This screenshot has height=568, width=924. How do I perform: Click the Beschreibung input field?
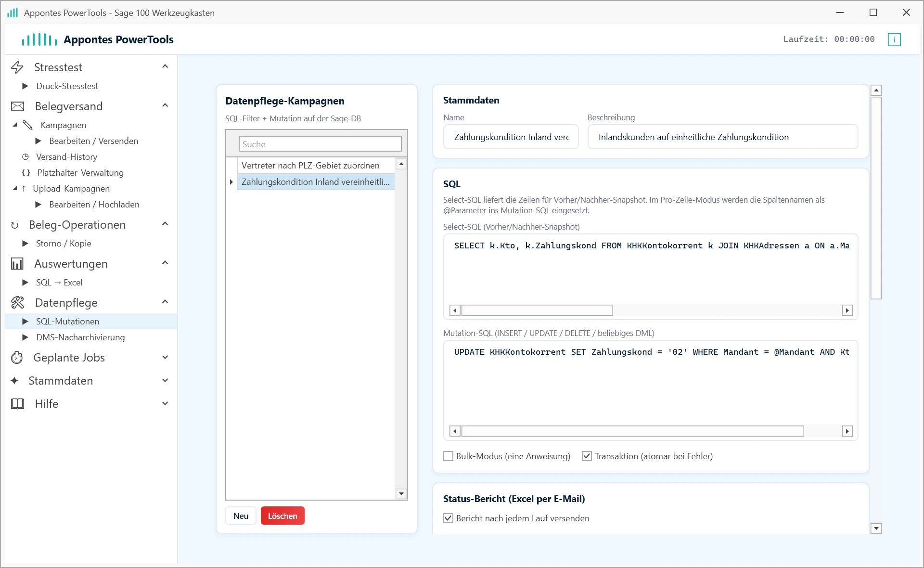pos(723,137)
